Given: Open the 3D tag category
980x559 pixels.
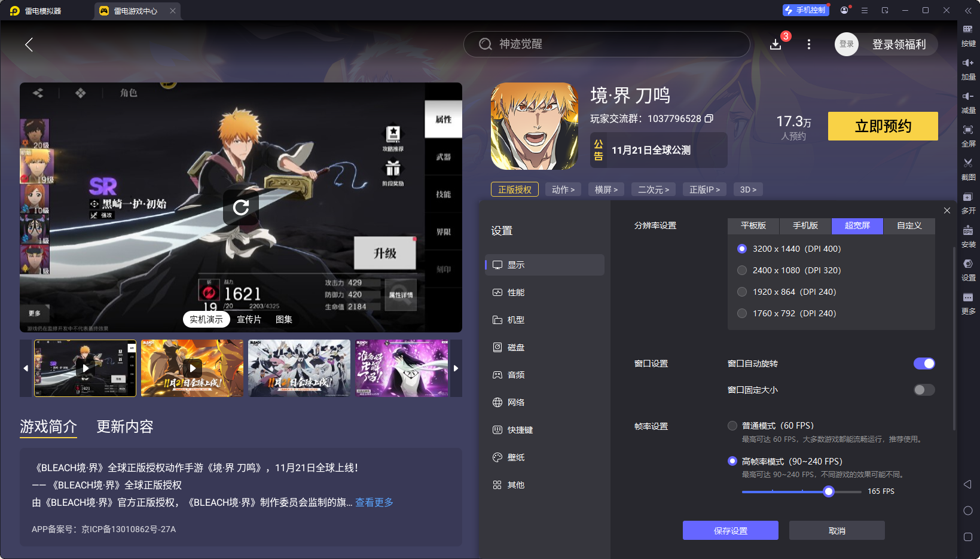Looking at the screenshot, I should [748, 190].
